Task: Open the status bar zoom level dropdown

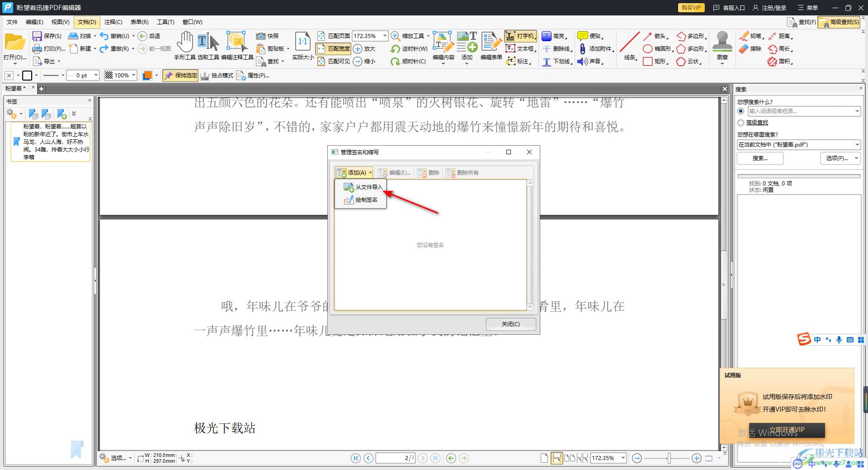Action: click(x=623, y=458)
